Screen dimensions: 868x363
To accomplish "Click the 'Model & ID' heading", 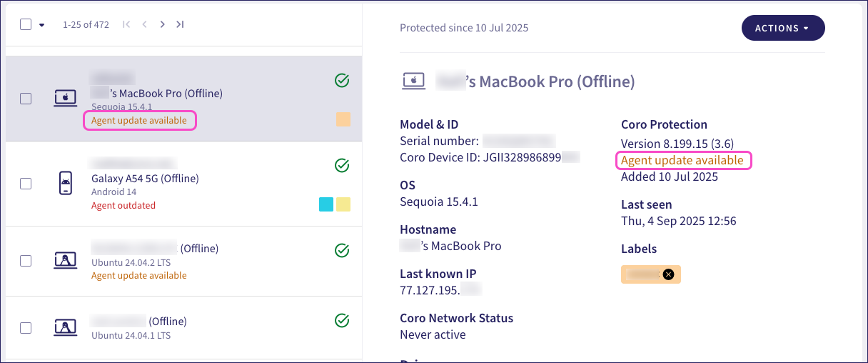I will coord(429,124).
